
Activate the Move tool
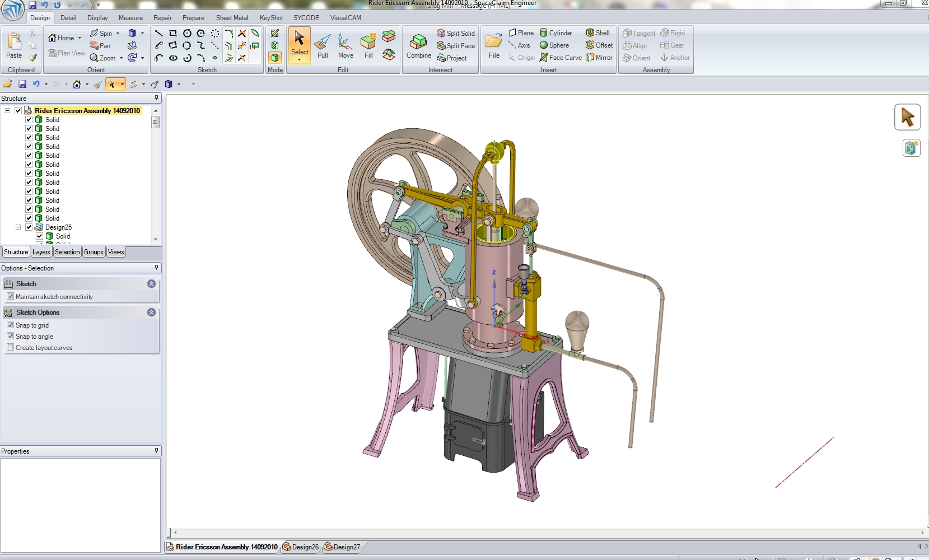[x=346, y=46]
